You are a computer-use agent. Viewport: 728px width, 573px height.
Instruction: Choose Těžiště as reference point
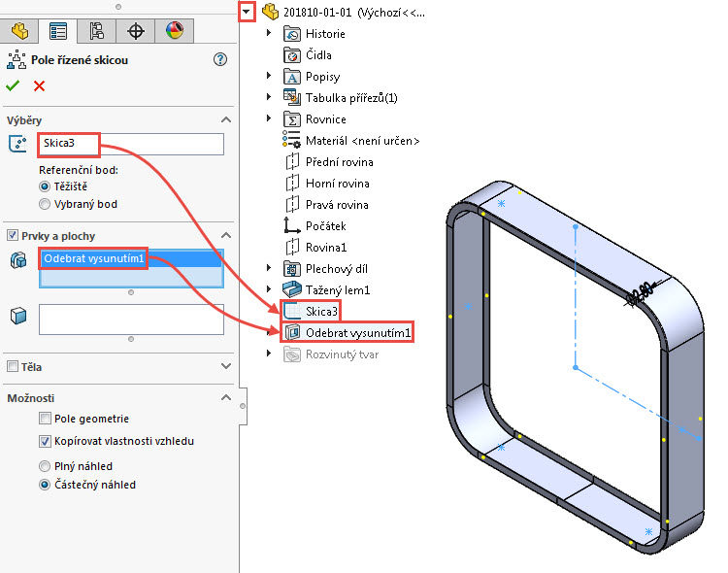pyautogui.click(x=45, y=186)
